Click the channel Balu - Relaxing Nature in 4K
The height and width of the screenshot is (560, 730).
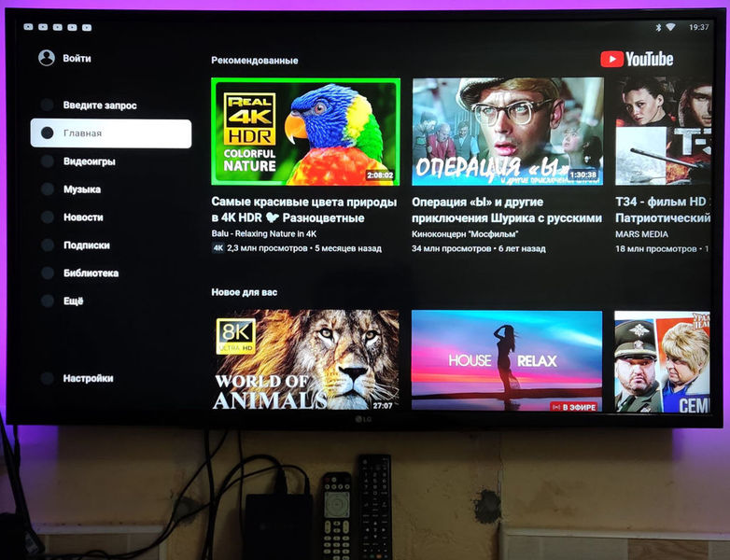tap(264, 233)
